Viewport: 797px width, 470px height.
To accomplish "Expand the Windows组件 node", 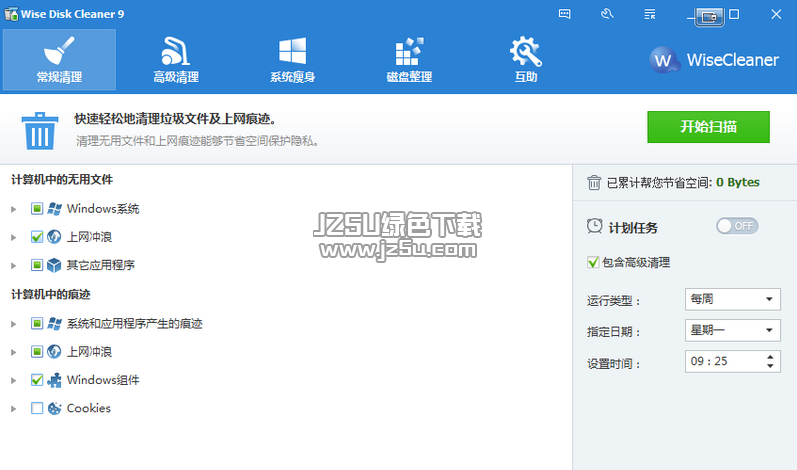I will (x=14, y=380).
